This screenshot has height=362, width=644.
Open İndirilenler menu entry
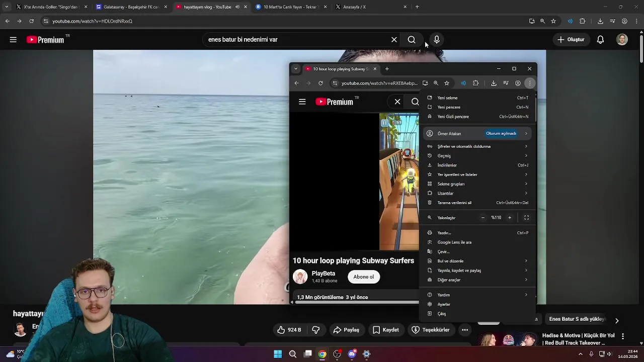click(477, 165)
